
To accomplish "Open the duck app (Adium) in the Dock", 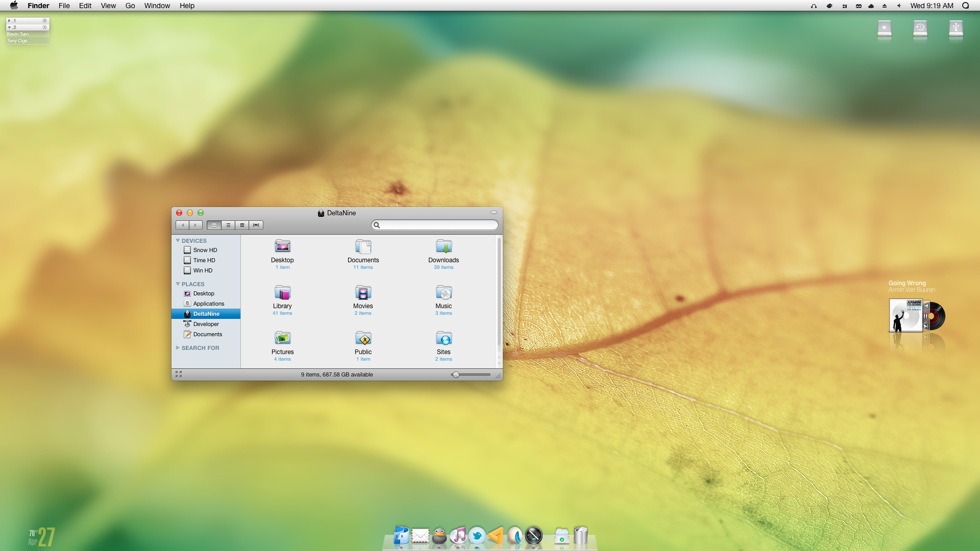I will pyautogui.click(x=439, y=535).
